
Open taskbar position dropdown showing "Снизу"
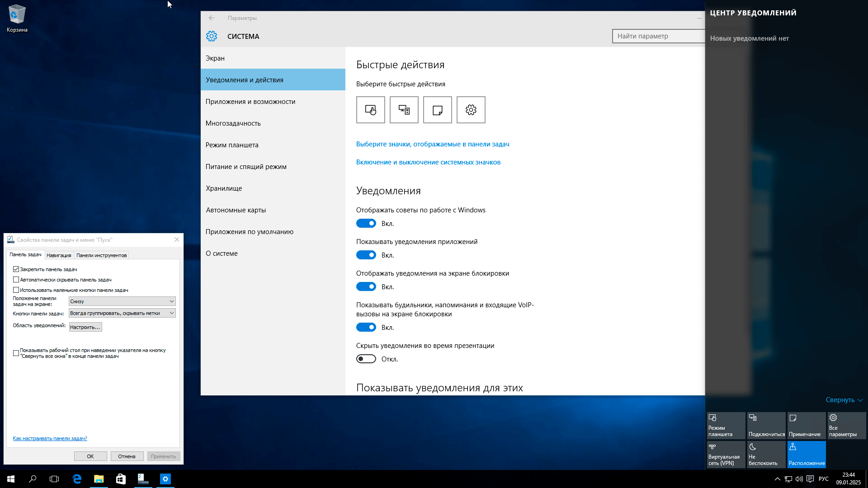tap(122, 301)
